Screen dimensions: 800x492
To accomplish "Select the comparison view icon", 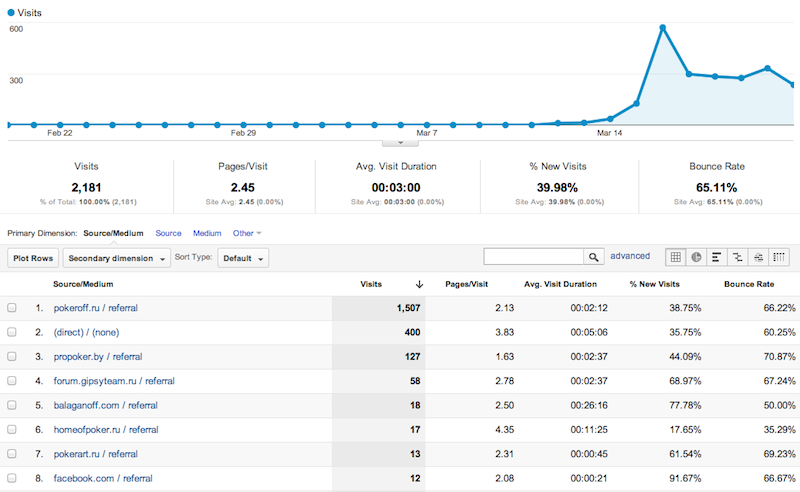I will (738, 257).
